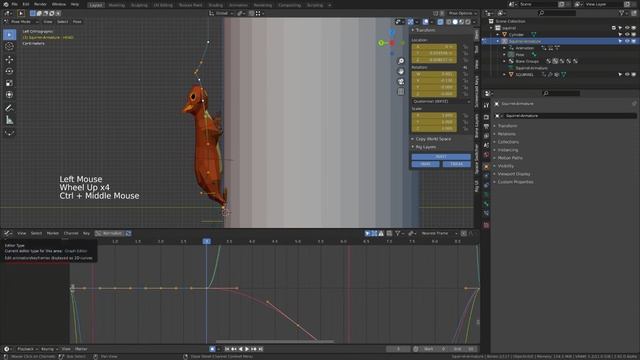Jump to end frame in timeline
Image resolution: width=640 pixels, height=360 pixels.
(260, 349)
